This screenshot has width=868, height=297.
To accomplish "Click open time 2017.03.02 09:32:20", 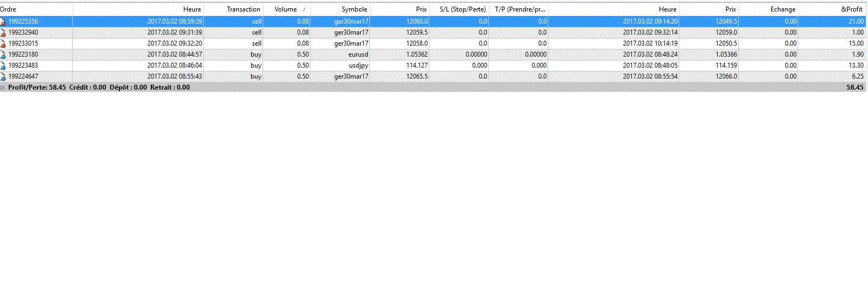I will [174, 43].
